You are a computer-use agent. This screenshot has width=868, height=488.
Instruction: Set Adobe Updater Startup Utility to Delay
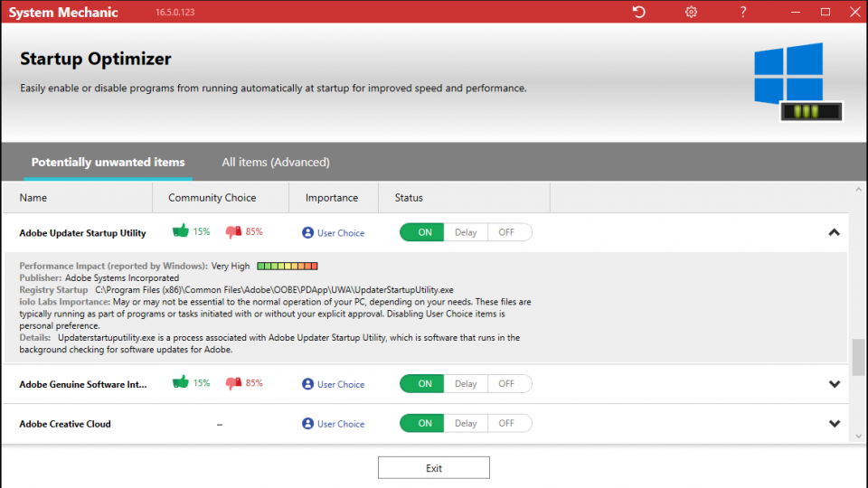coord(466,232)
